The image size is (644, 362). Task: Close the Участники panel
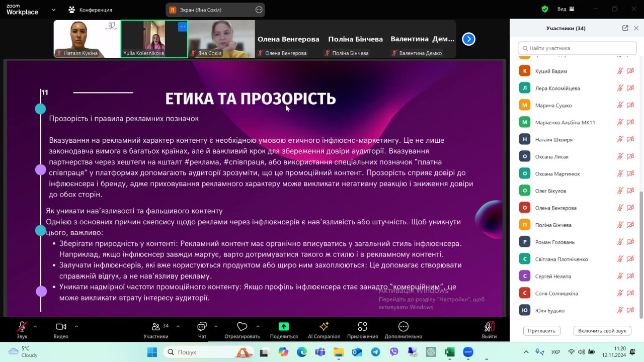[x=636, y=28]
